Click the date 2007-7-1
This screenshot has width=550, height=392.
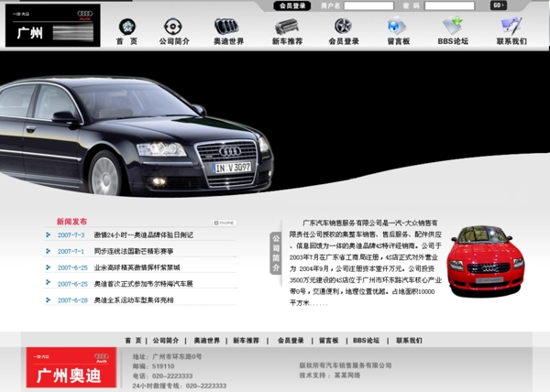[71, 251]
